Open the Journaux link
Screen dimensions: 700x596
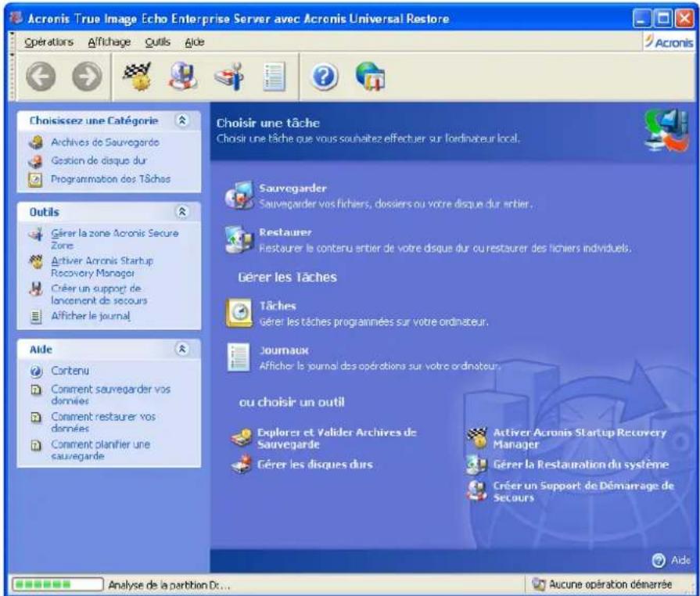tap(284, 350)
